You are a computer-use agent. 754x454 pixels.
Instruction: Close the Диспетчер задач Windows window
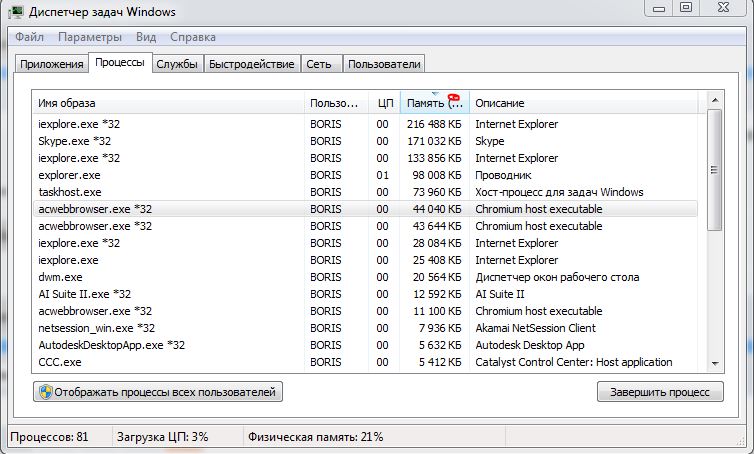(723, 7)
